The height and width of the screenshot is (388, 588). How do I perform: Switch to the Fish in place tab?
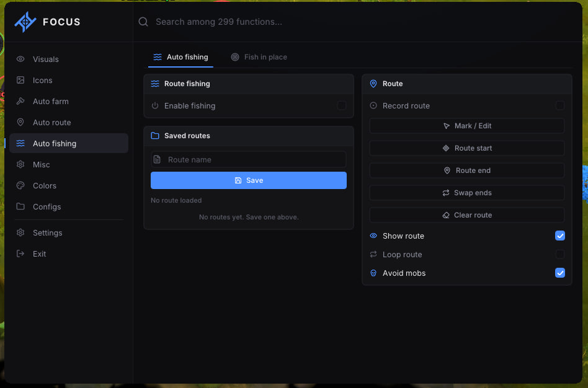point(259,57)
